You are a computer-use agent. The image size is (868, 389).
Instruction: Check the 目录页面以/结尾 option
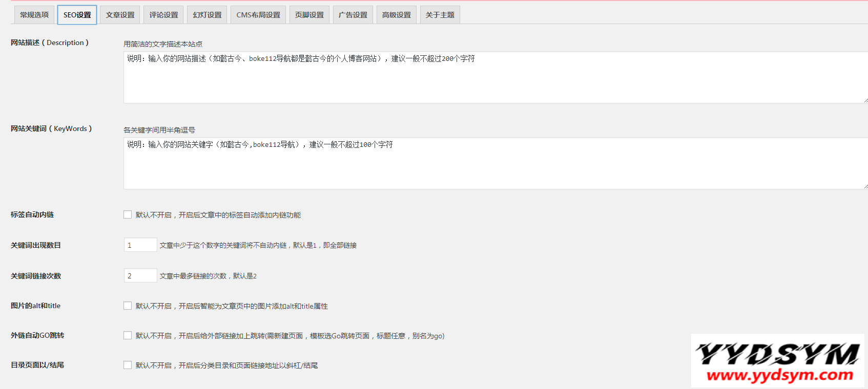pyautogui.click(x=128, y=365)
